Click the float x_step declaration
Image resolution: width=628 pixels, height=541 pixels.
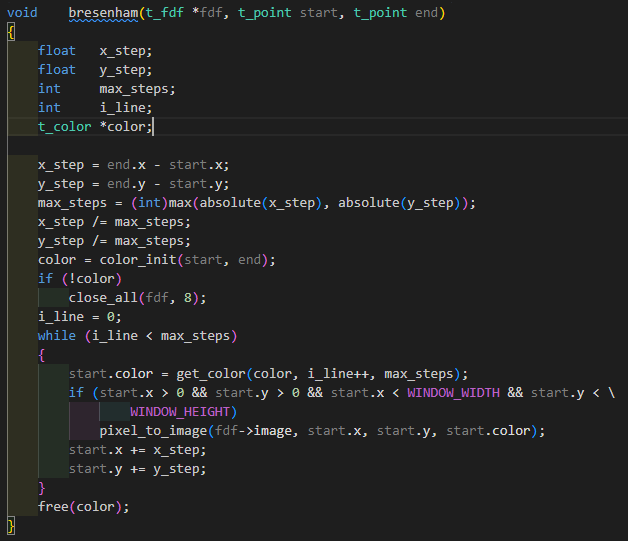point(95,51)
